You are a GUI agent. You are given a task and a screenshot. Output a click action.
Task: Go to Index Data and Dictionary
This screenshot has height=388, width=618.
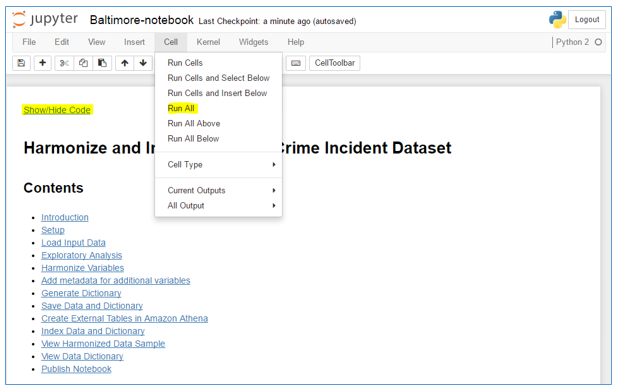point(93,331)
